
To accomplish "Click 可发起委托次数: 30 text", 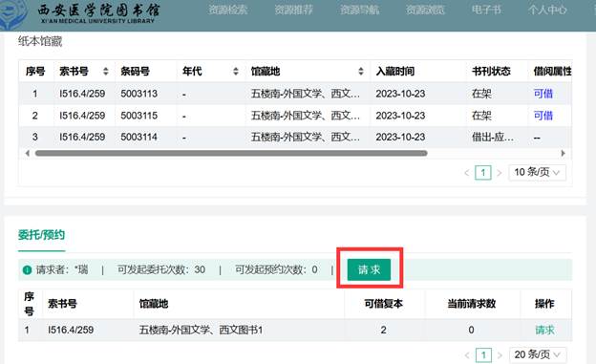I will (161, 269).
